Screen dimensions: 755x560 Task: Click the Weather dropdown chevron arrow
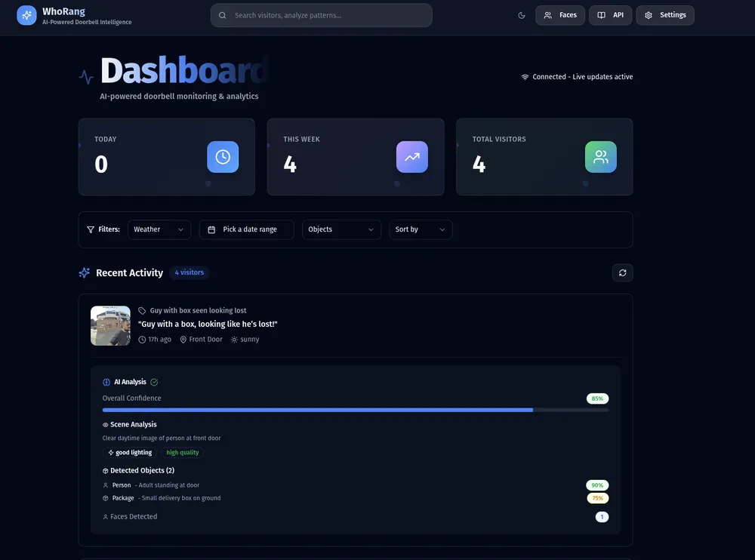(180, 229)
